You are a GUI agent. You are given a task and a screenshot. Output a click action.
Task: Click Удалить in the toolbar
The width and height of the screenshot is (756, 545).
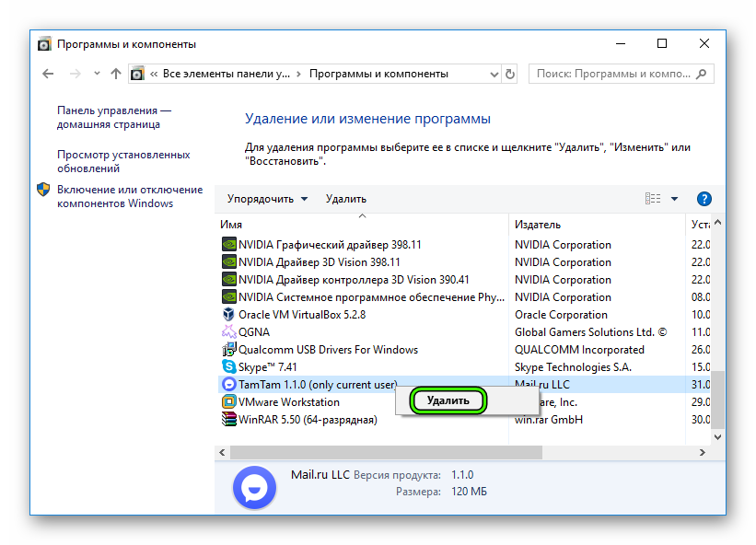(345, 199)
